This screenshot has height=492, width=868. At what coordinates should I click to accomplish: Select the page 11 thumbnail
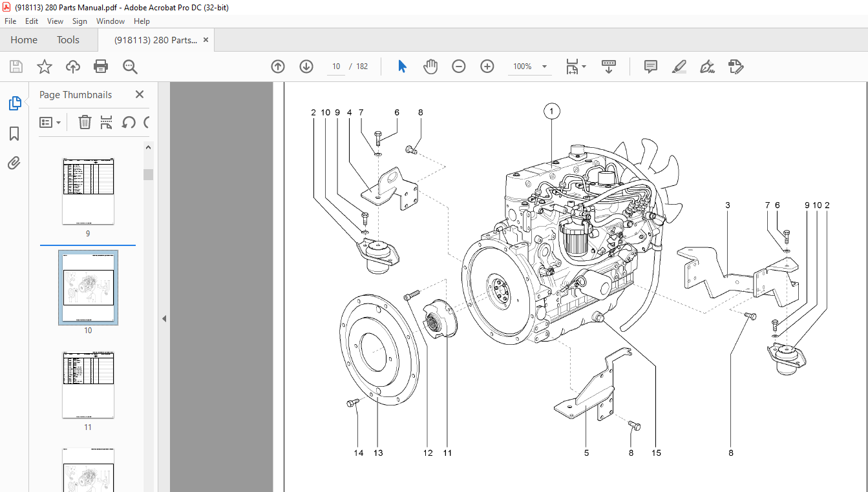(88, 385)
